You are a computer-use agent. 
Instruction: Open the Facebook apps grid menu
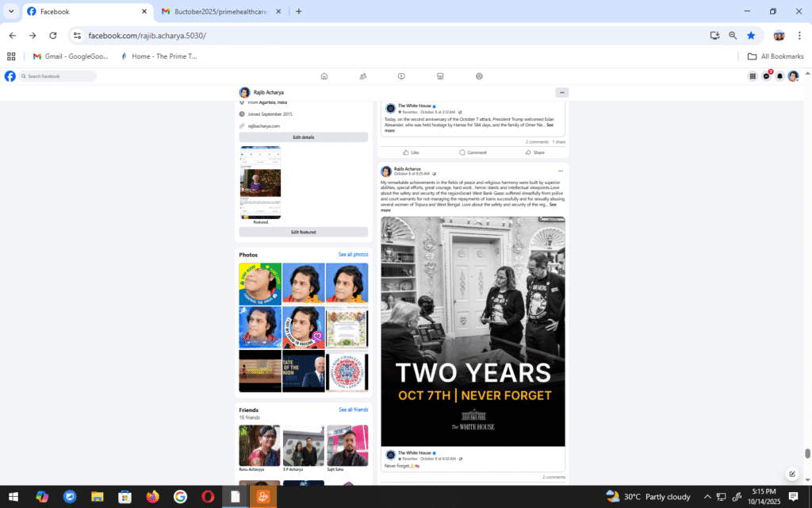point(753,76)
